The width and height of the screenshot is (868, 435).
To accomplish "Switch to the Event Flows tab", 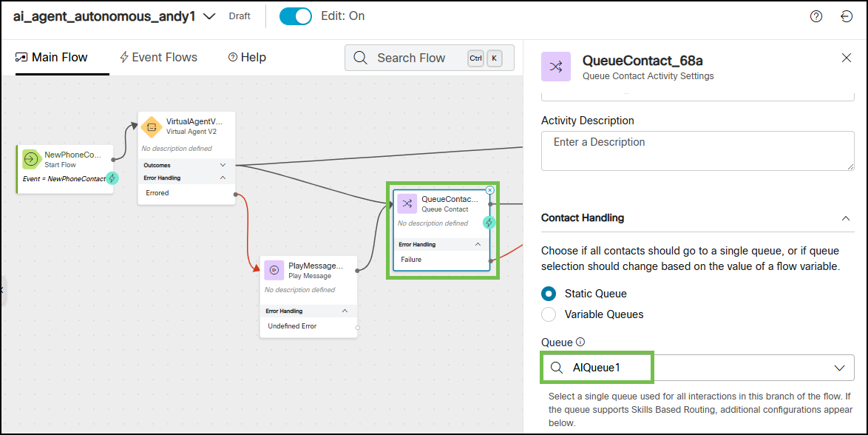I will click(158, 58).
